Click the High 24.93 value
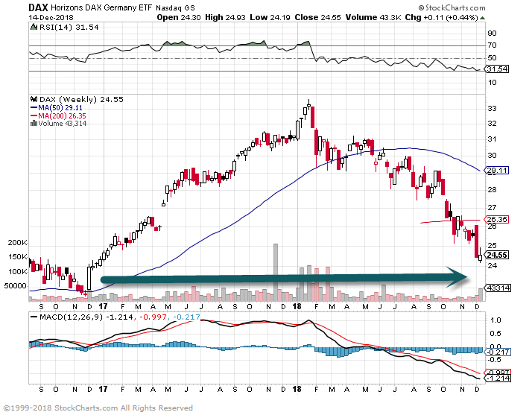The height and width of the screenshot is (415, 532). pos(225,17)
